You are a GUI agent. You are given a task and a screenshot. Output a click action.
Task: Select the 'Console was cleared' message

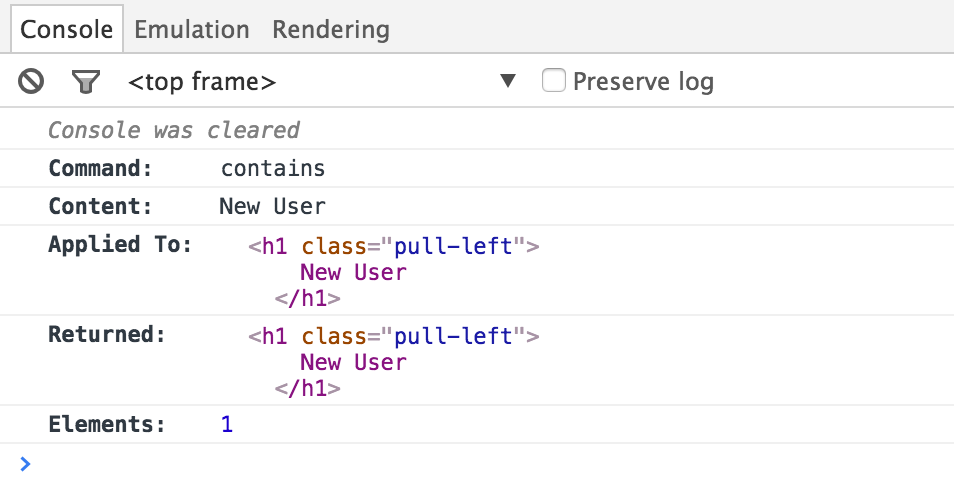[174, 130]
